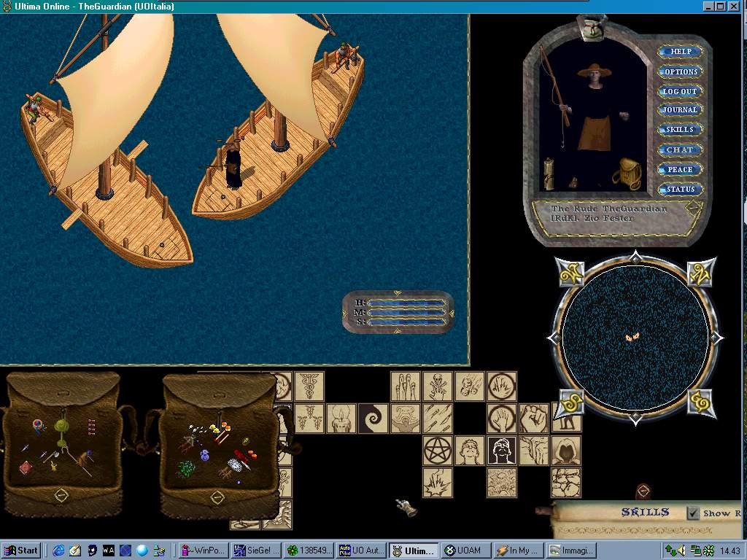Screen dimensions: 747x560
Task: Click the radar minimap circle
Action: point(635,337)
